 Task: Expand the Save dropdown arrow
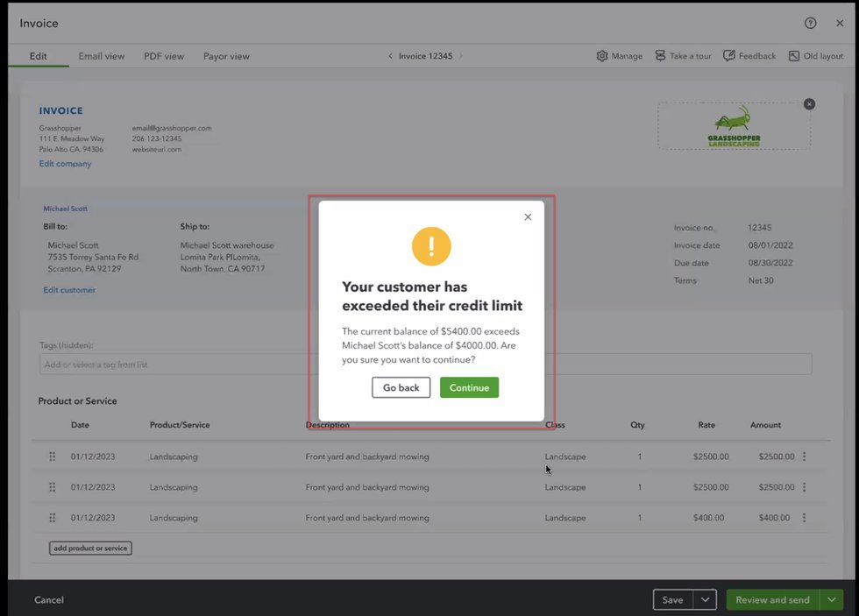pyautogui.click(x=705, y=600)
